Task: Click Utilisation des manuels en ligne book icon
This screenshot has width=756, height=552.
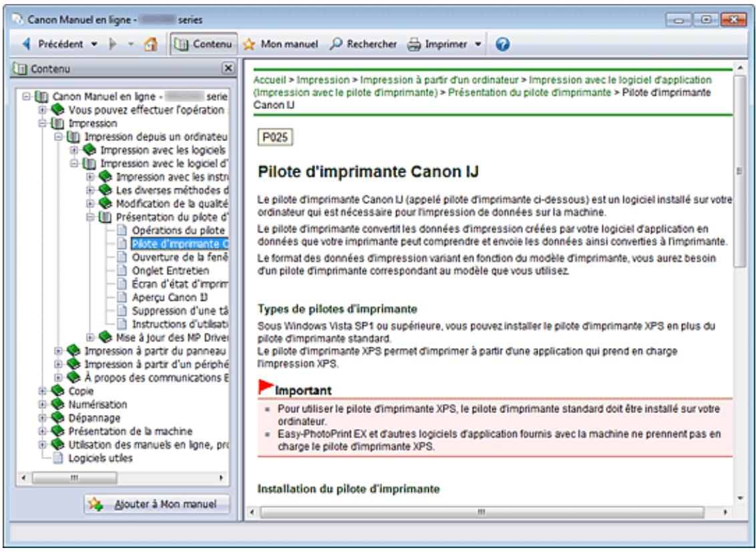Action: click(x=57, y=444)
